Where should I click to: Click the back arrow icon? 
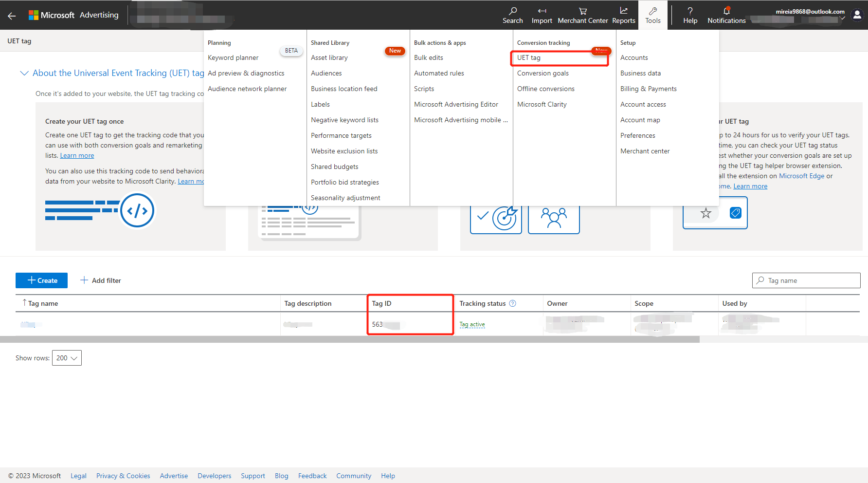[12, 16]
